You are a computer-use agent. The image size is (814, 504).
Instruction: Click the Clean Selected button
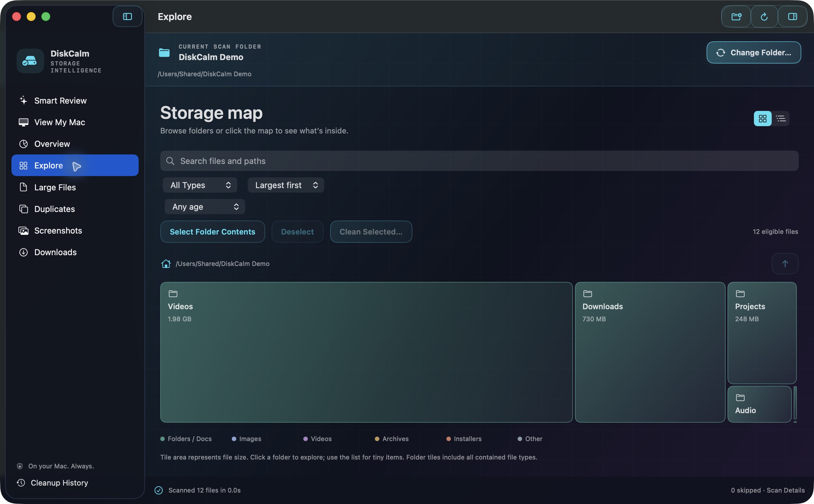coord(371,232)
